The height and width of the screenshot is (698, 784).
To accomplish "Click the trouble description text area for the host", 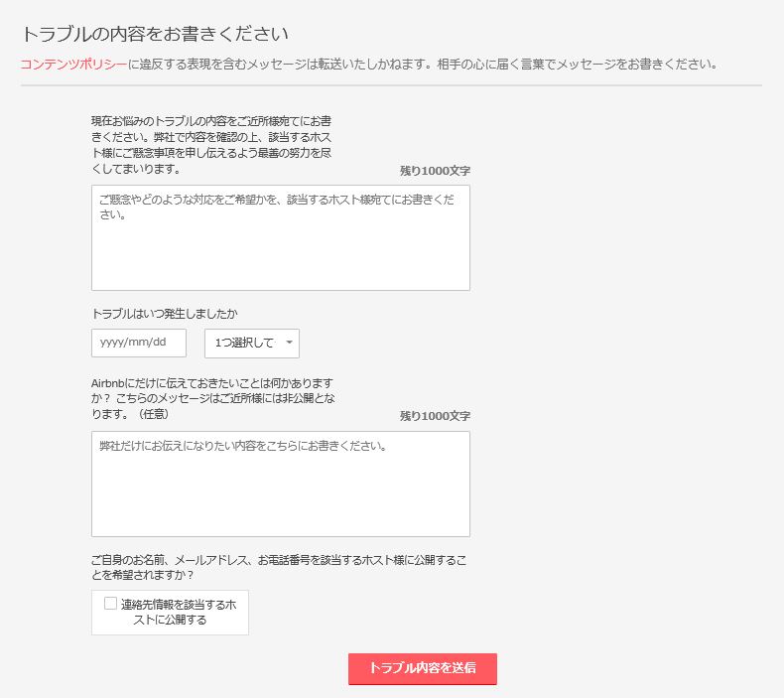I will 281,237.
